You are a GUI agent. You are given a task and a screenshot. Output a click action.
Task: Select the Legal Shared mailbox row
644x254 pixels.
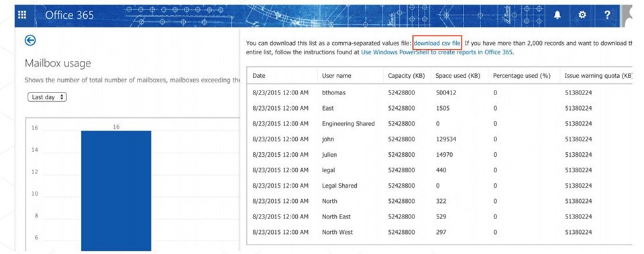point(439,186)
